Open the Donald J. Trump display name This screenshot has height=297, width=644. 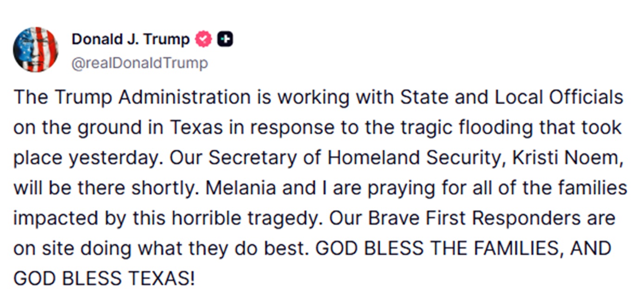pyautogui.click(x=130, y=40)
